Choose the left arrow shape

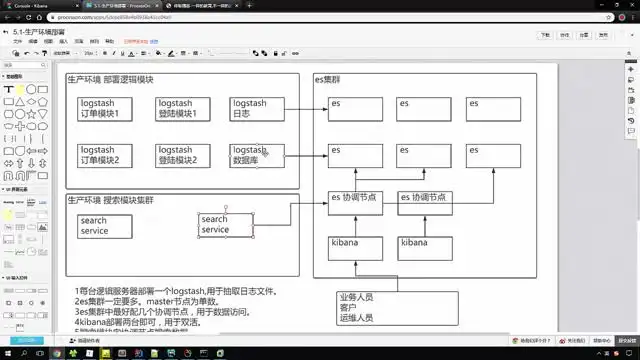31,151
